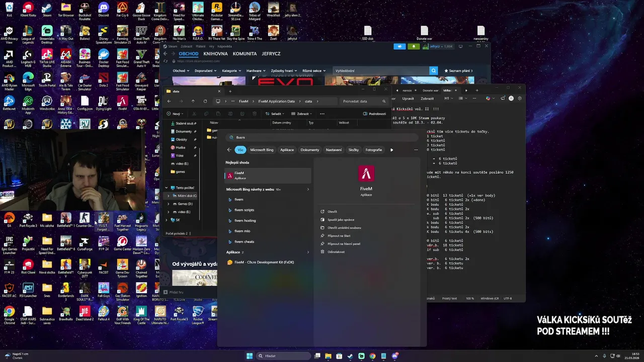Filter search results by Nastavení
The width and height of the screenshot is (644, 362).
334,150
